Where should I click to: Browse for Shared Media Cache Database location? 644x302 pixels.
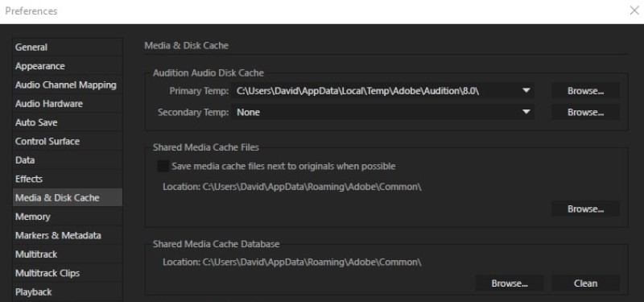[510, 283]
